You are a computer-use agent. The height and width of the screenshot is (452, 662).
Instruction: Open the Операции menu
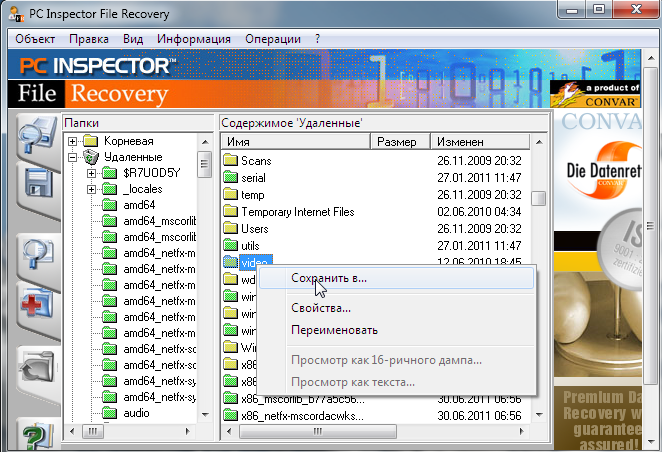273,39
